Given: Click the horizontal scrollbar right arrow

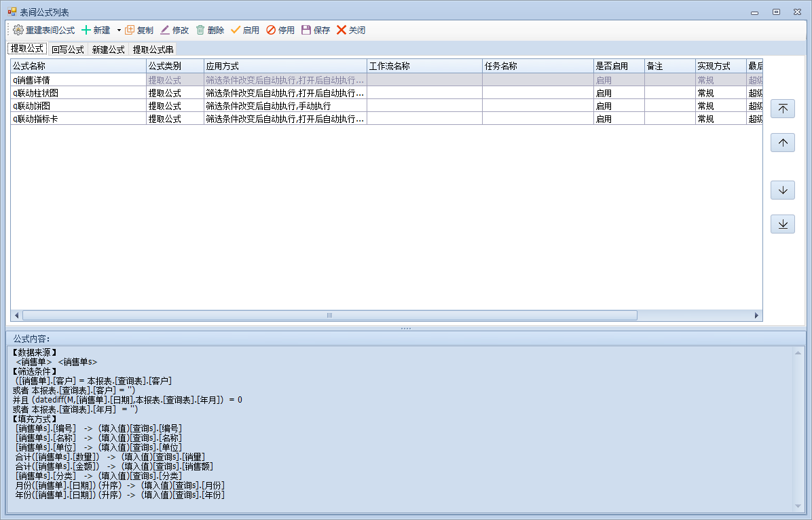Looking at the screenshot, I should (x=757, y=316).
